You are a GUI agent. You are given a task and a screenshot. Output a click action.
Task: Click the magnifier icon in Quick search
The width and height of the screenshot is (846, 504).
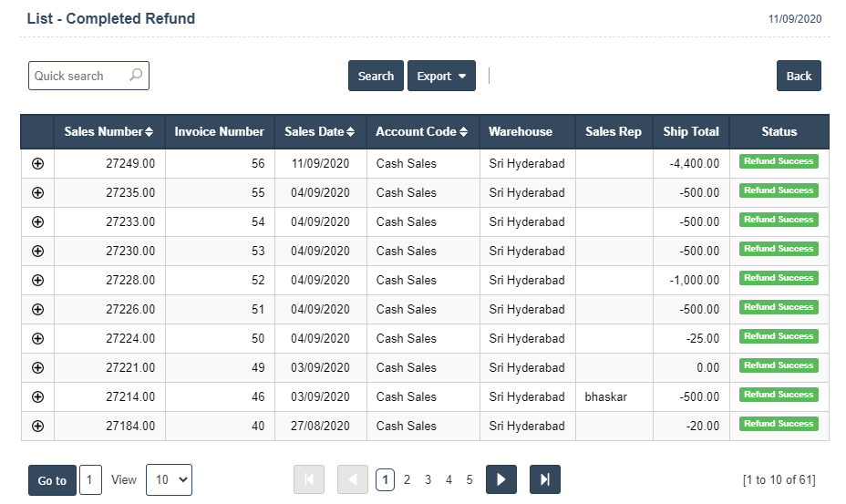(x=136, y=76)
